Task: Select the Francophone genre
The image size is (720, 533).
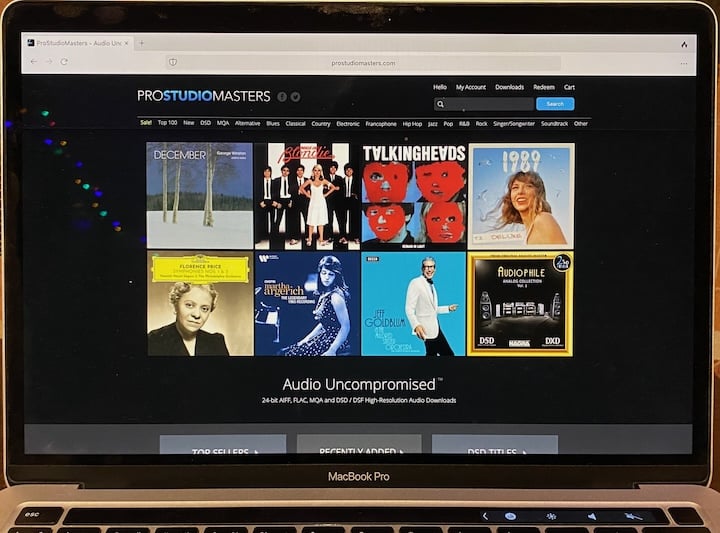Action: (x=381, y=124)
